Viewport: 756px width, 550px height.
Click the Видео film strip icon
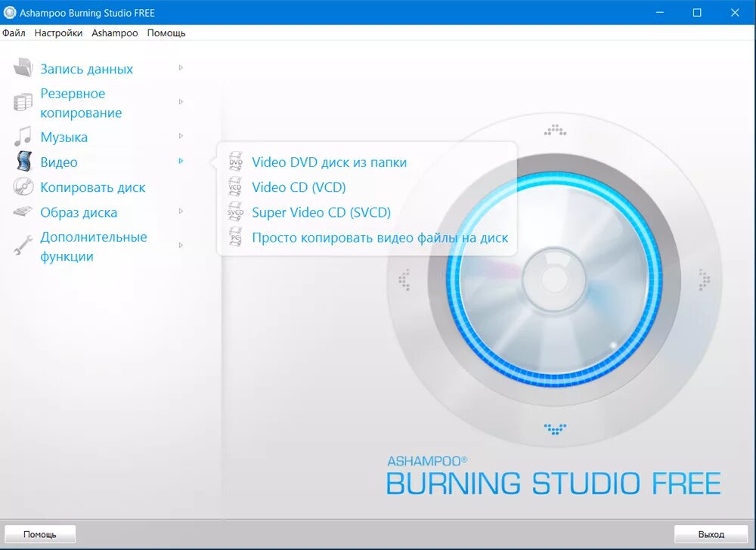coord(23,162)
